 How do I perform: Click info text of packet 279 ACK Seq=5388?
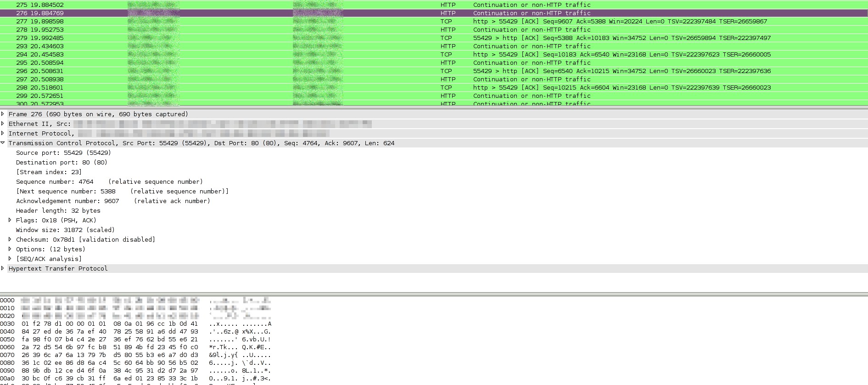pos(622,38)
